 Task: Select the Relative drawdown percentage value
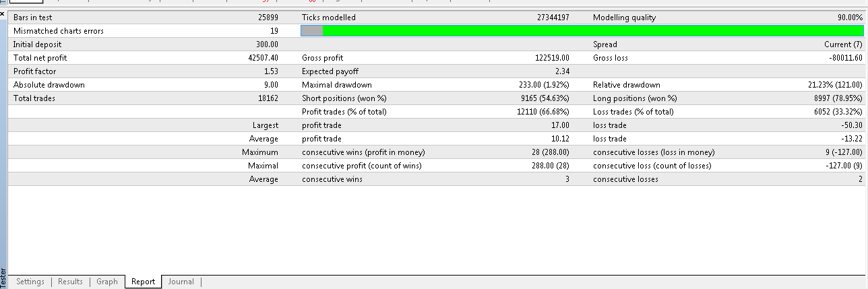pos(830,85)
